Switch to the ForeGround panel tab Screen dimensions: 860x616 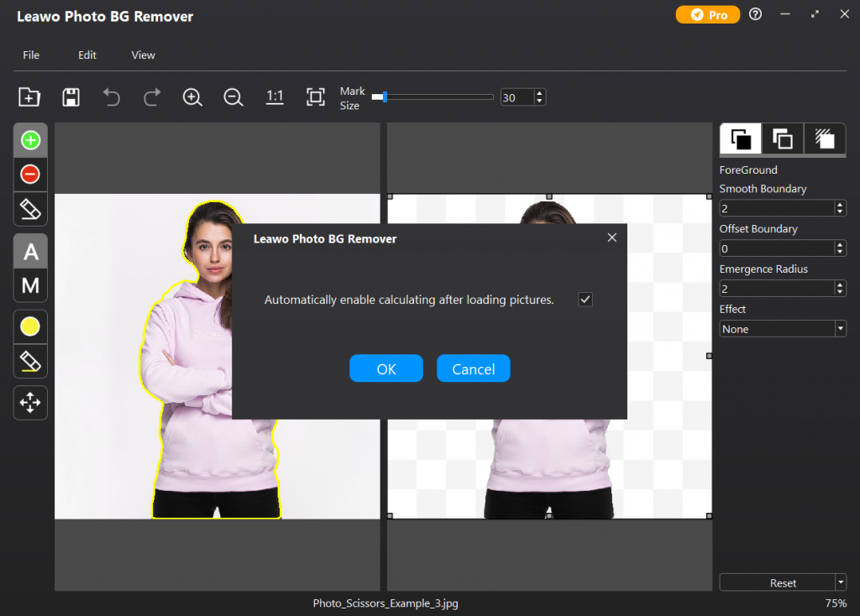coord(740,139)
